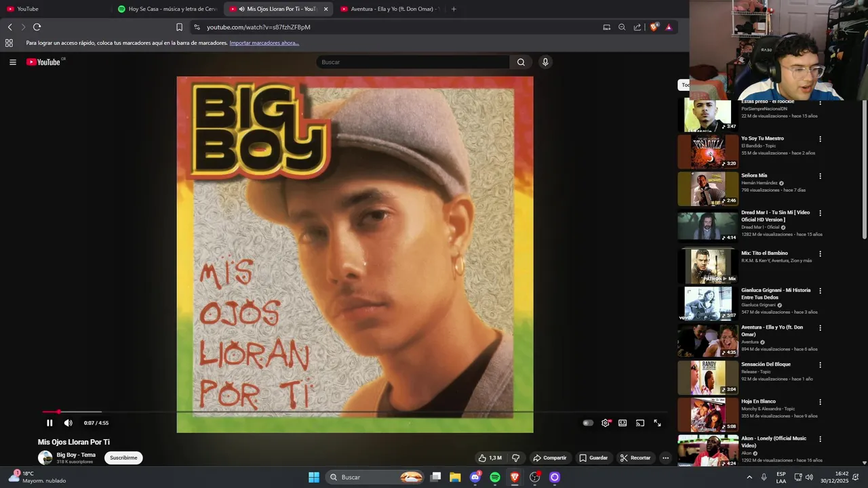Open Yo Soy Tu Maestro video thumbnail

708,152
